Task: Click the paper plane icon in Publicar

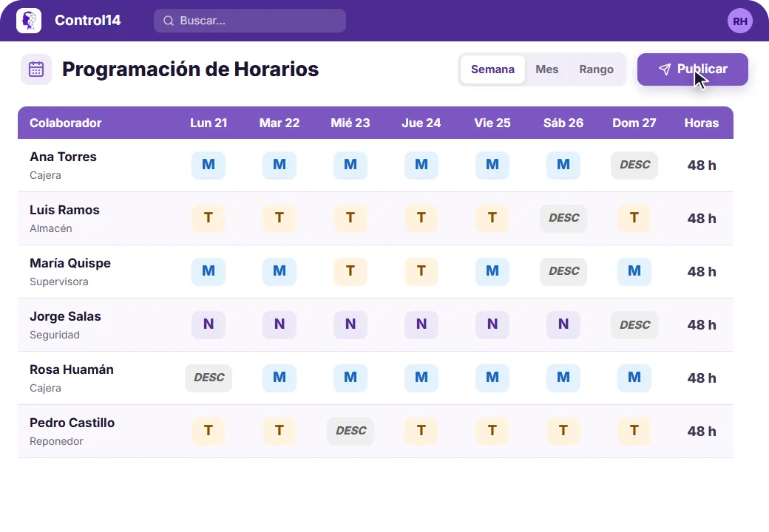Action: click(x=664, y=69)
